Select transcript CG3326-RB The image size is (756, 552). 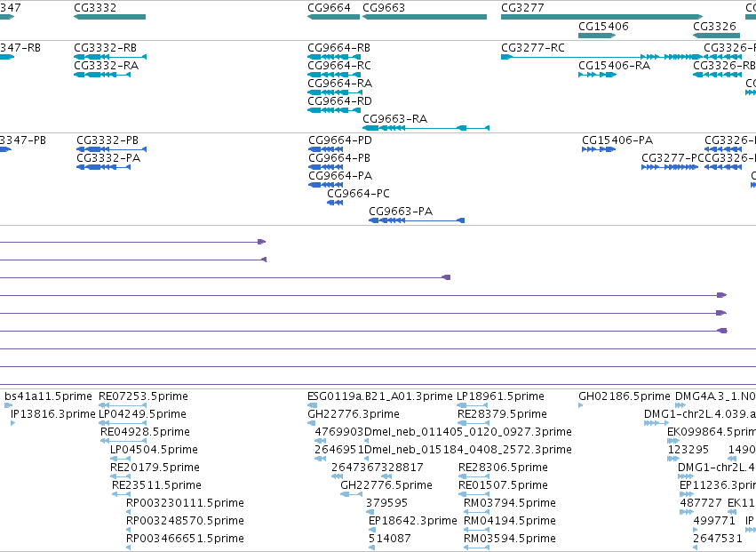(x=717, y=75)
